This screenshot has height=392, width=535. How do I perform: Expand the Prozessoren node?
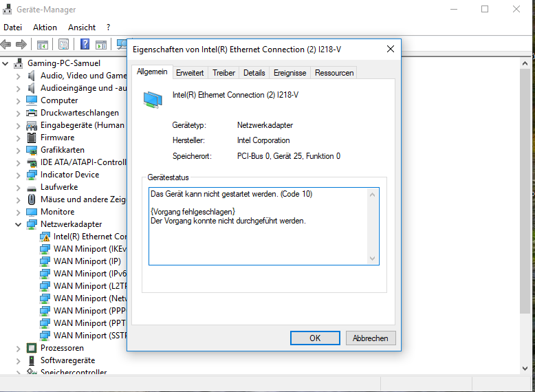[19, 349]
